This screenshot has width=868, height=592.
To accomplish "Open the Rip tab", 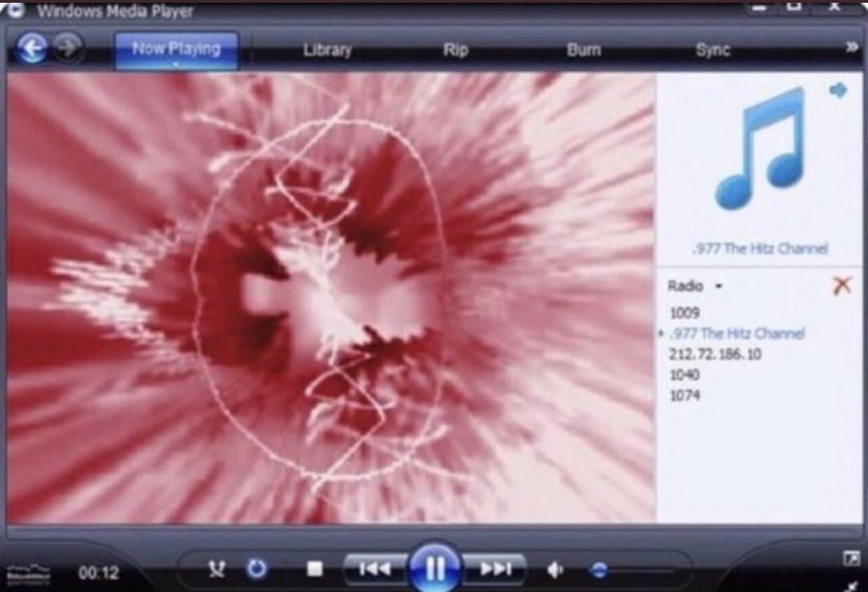I will [x=456, y=50].
